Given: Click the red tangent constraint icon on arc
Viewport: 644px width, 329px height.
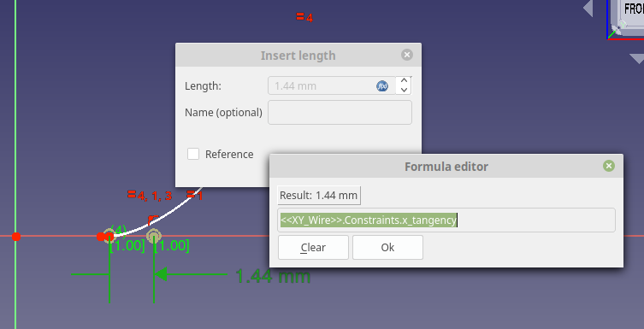Looking at the screenshot, I should tap(153, 219).
